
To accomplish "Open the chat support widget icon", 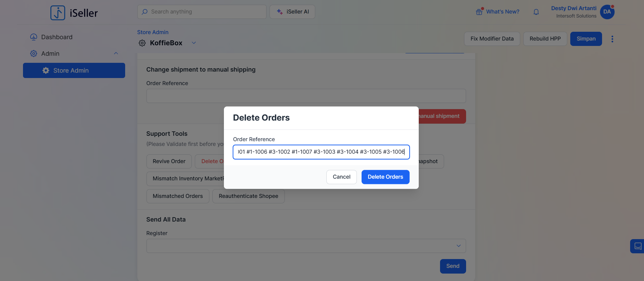I will point(638,246).
